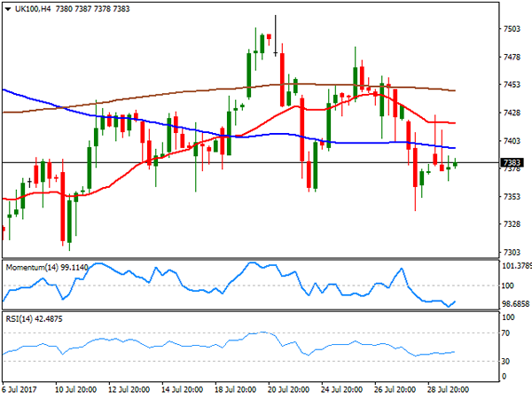Click the OHLC values 7380 7387 7378 7383

(x=92, y=9)
